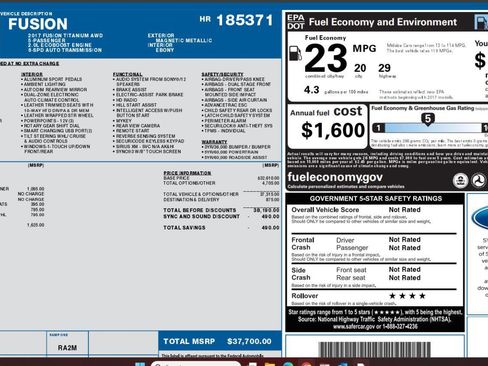Viewport: 488px width, 366px height.
Task: Select the 'HR 185371' number
Action: tap(236, 20)
